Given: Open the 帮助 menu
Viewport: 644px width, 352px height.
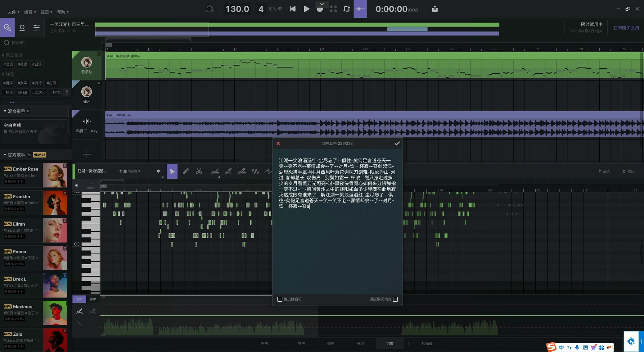Looking at the screenshot, I should (x=63, y=12).
